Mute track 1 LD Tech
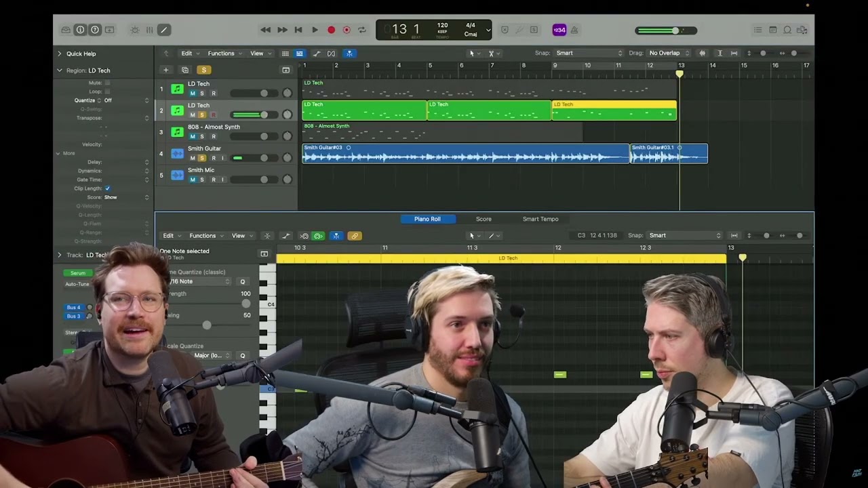This screenshot has height=488, width=868. coord(193,94)
